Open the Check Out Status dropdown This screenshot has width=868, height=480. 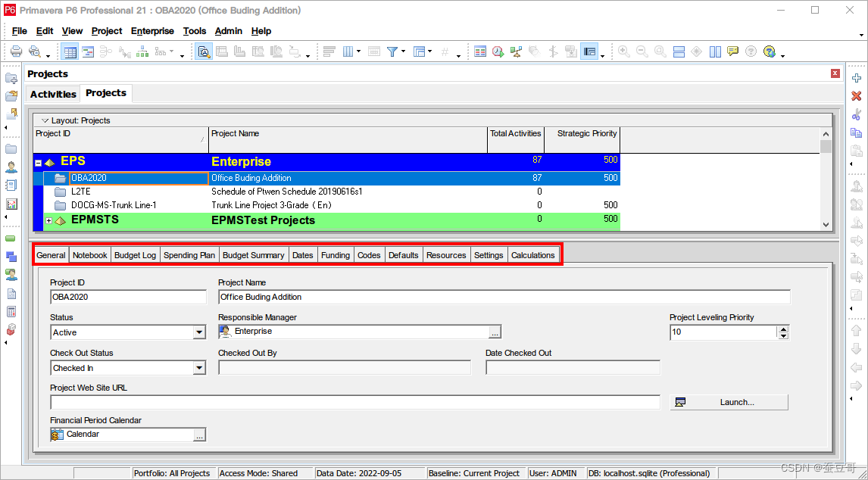coord(199,368)
